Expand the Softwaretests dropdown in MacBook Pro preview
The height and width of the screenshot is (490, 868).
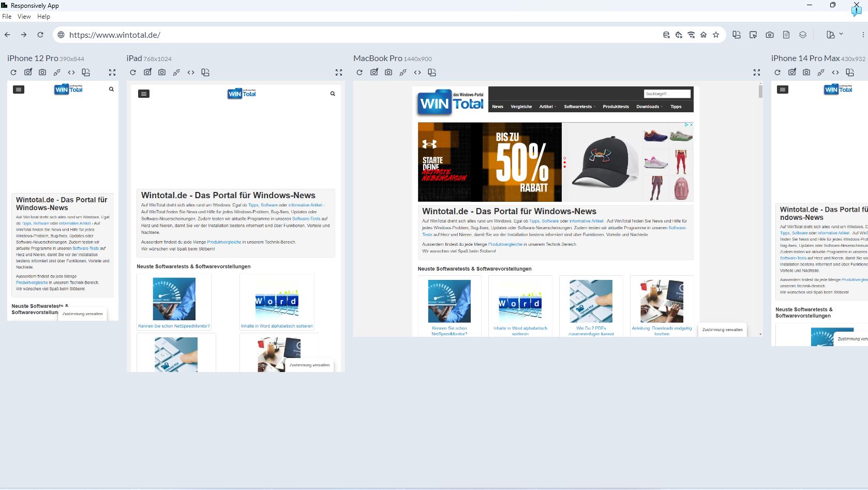(x=579, y=107)
